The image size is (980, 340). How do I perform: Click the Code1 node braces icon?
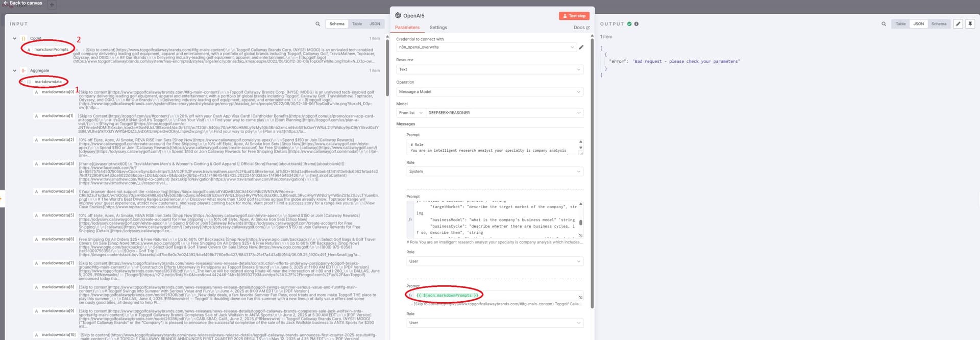[23, 38]
